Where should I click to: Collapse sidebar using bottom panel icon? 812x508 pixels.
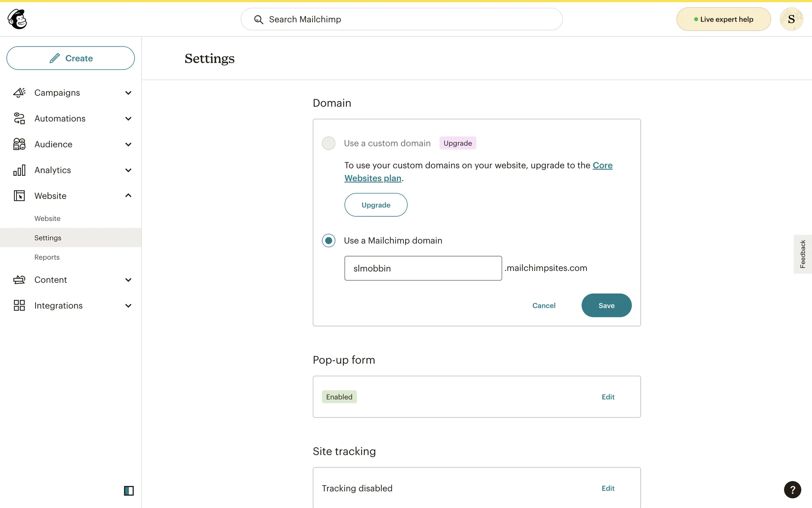click(129, 491)
